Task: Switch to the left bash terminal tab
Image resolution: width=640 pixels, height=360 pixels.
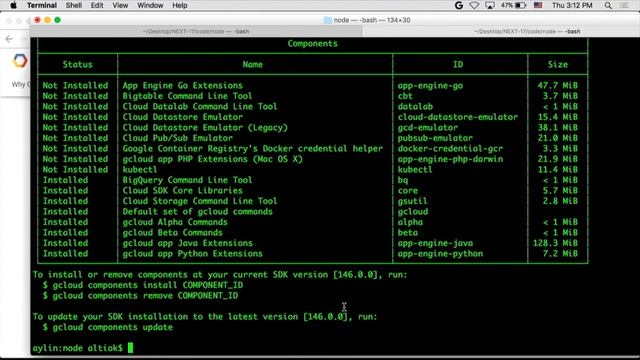Action: (196, 31)
